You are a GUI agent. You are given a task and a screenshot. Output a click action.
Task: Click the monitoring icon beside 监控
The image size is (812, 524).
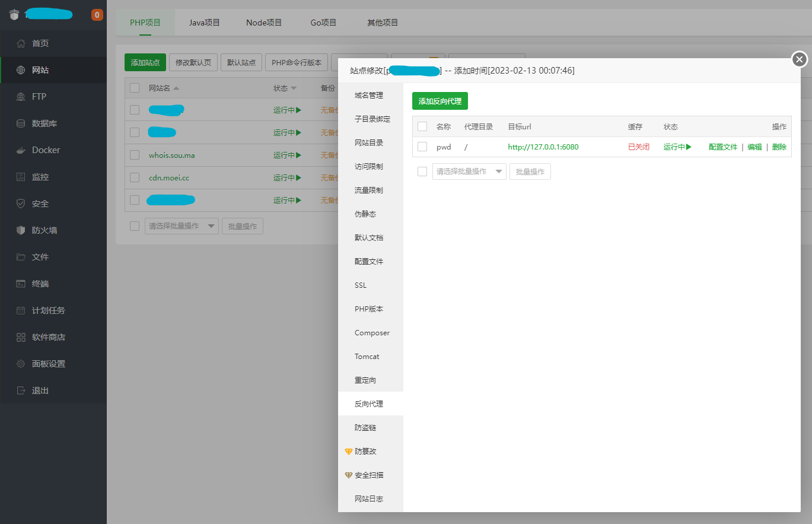click(x=21, y=177)
